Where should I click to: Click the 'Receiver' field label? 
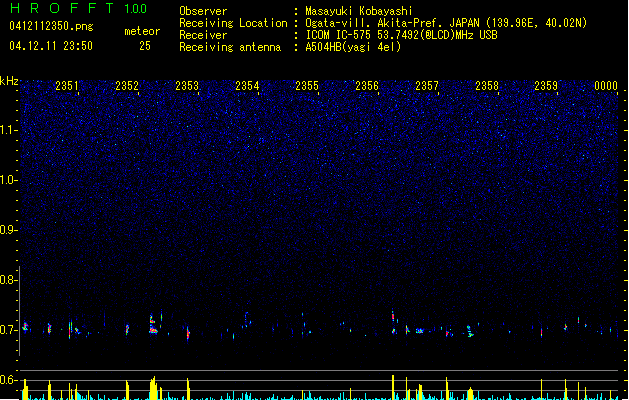(x=203, y=35)
